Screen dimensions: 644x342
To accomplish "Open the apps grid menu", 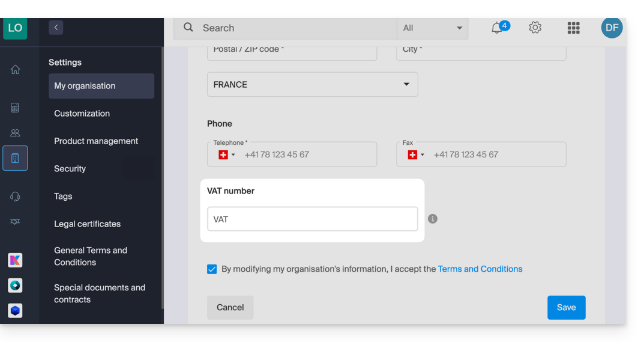I will tap(573, 28).
